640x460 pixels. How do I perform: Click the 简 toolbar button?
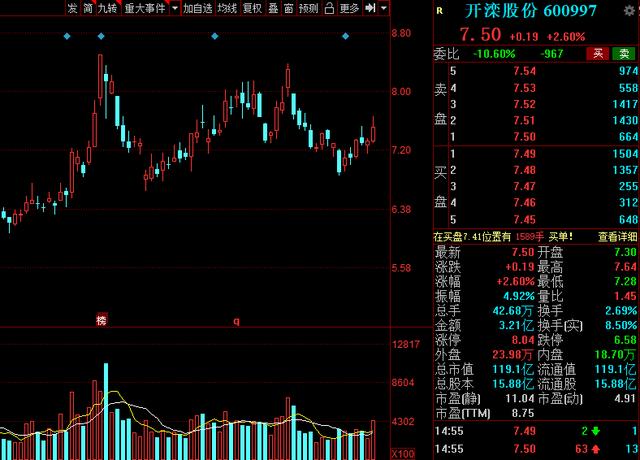(88, 8)
